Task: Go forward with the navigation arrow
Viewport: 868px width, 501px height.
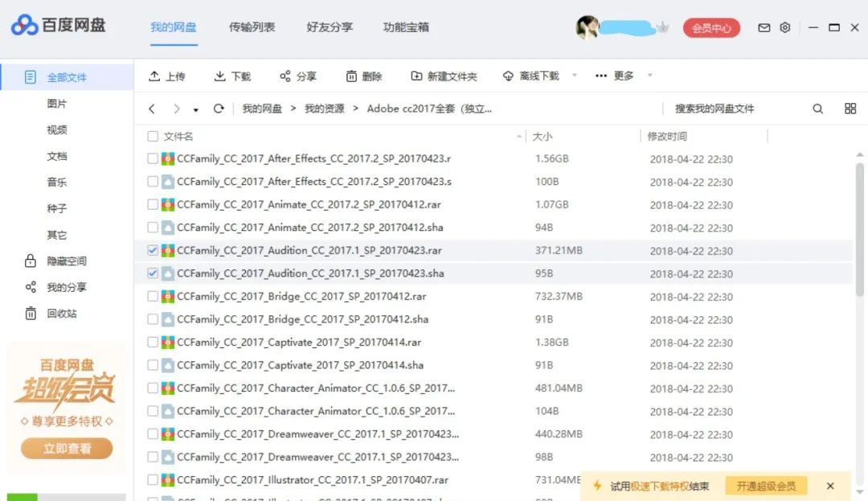Action: (x=177, y=109)
